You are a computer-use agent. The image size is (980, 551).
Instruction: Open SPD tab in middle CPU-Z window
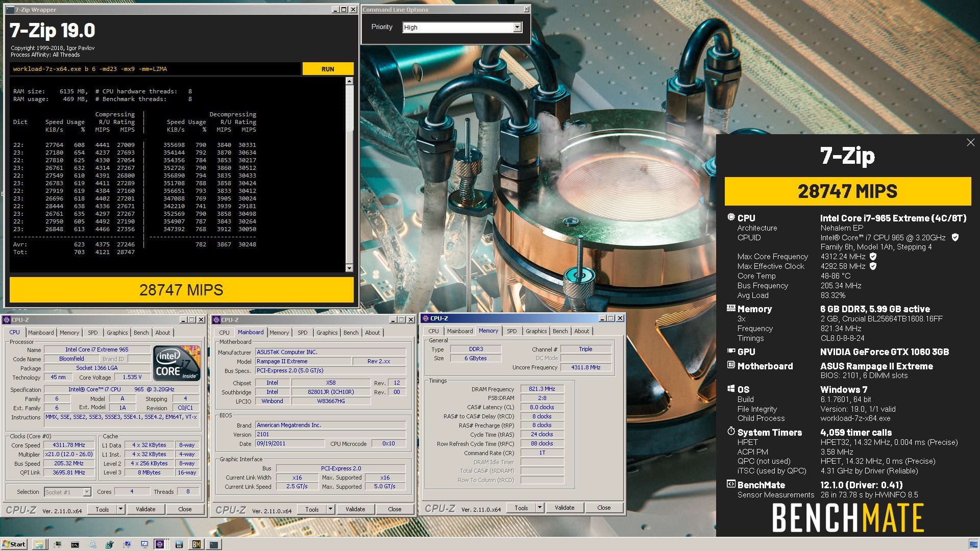(x=303, y=333)
